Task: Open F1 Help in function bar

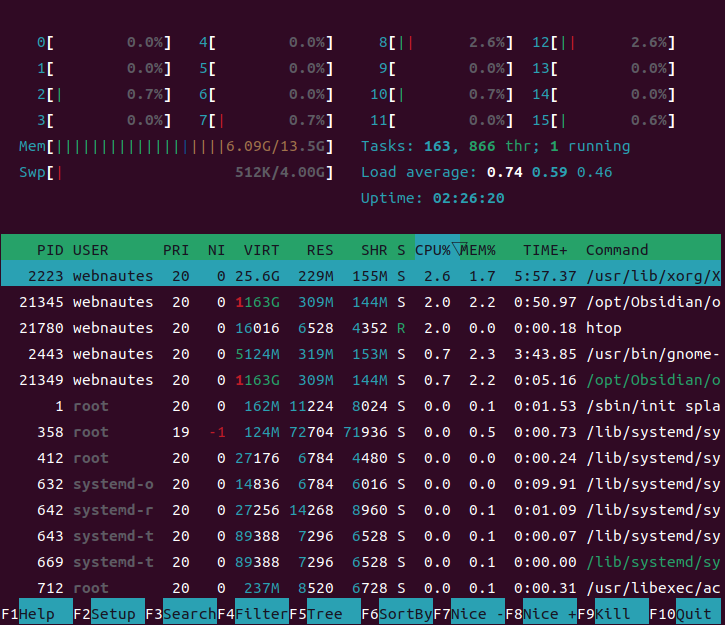Action: tap(37, 613)
